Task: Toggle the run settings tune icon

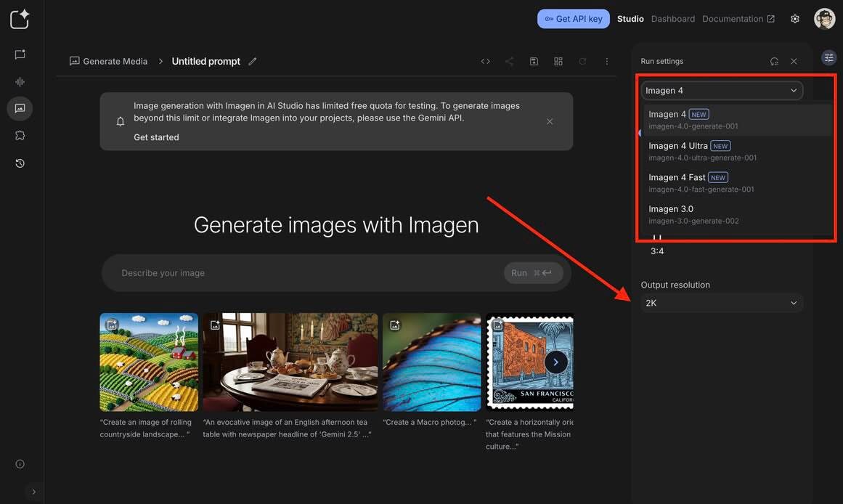Action: coord(828,57)
